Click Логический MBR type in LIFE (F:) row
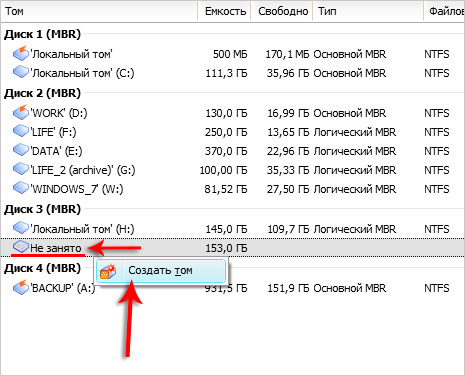 tap(355, 132)
